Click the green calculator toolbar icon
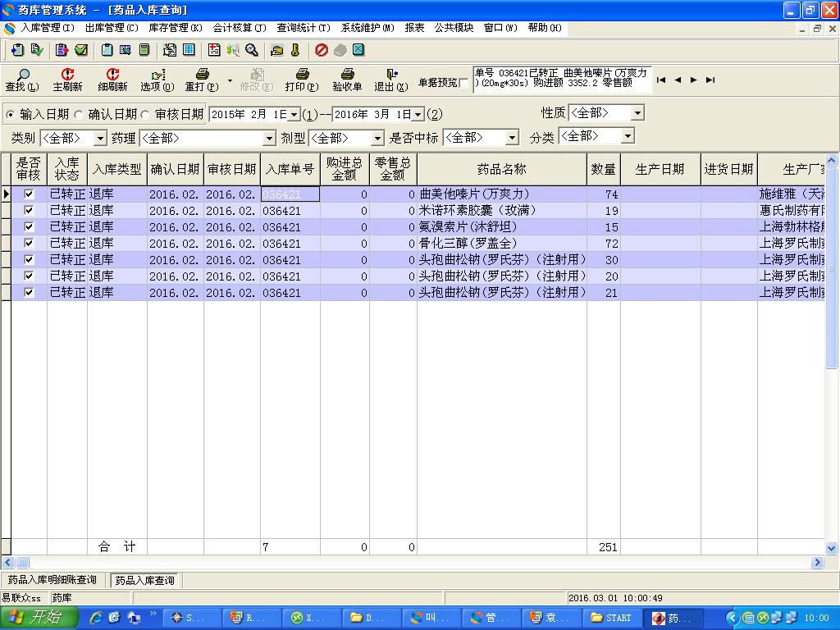This screenshot has width=840, height=630. click(x=144, y=50)
